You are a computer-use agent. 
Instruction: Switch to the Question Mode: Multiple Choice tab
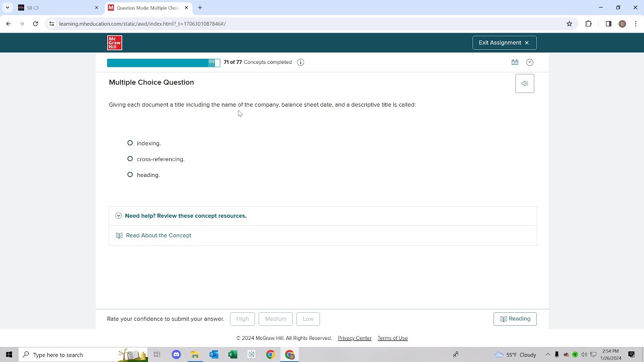(x=148, y=8)
